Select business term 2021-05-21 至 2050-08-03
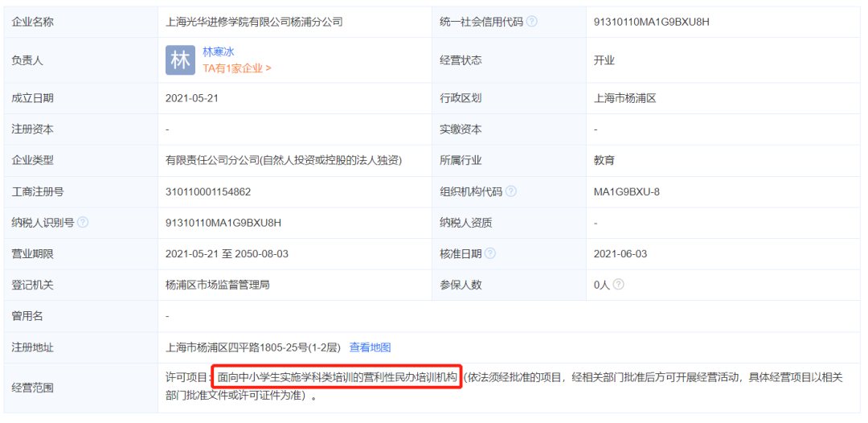This screenshot has height=423, width=868. [227, 254]
